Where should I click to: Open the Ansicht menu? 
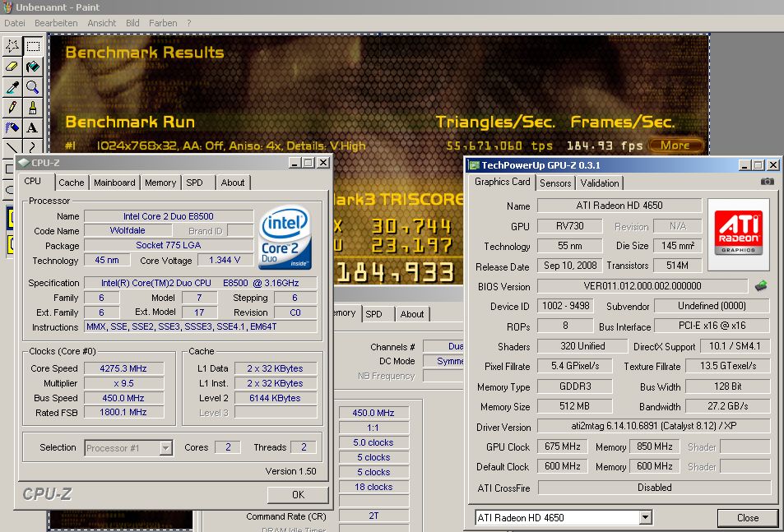point(101,23)
